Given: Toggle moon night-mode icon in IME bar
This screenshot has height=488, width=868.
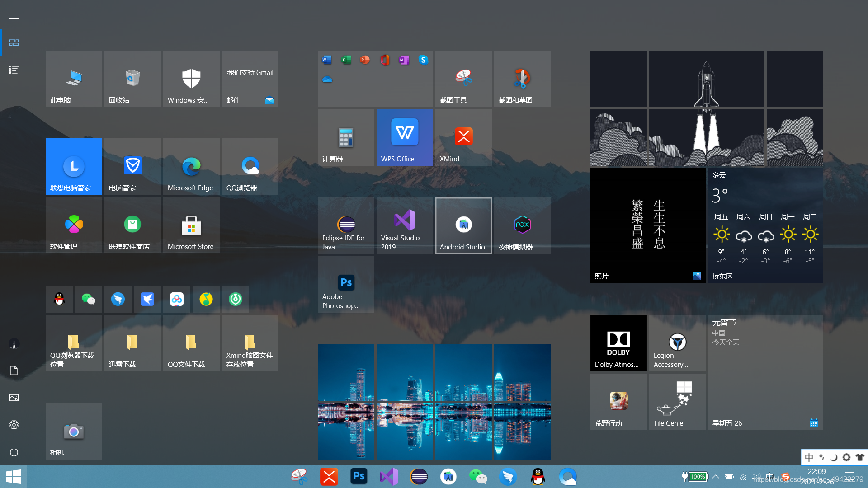Looking at the screenshot, I should [x=834, y=457].
